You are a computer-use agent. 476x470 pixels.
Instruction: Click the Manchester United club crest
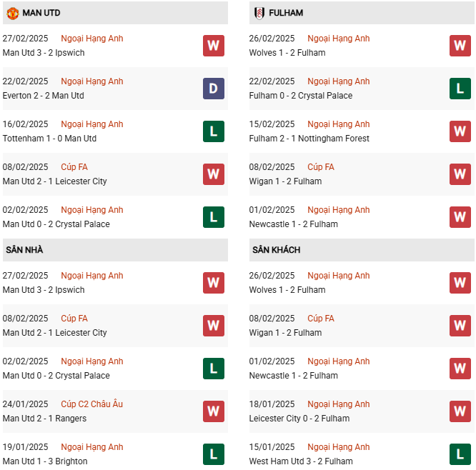click(x=13, y=13)
